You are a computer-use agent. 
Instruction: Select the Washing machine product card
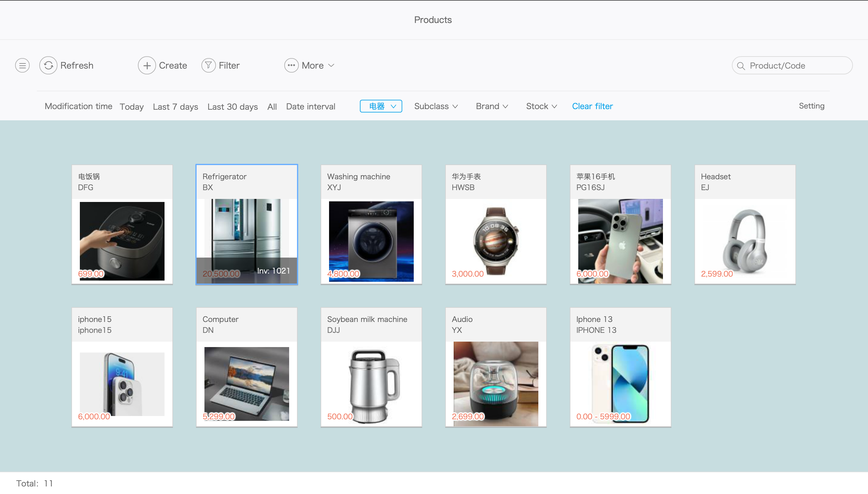371,224
